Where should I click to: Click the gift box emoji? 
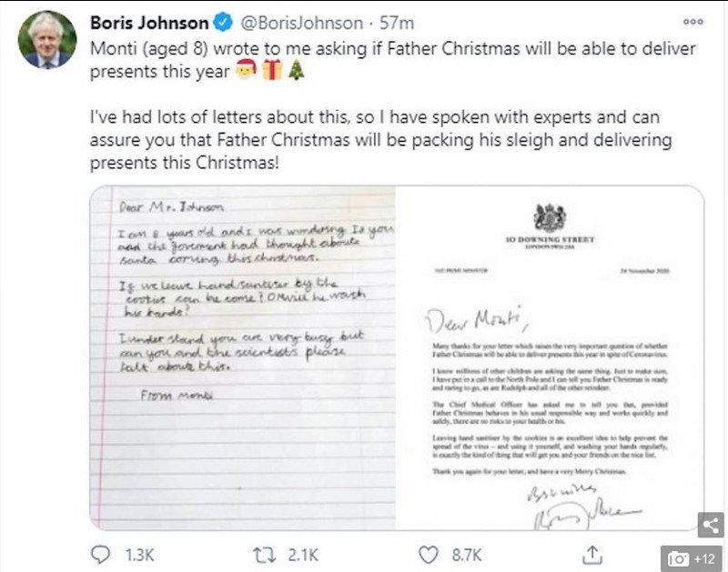(x=272, y=69)
